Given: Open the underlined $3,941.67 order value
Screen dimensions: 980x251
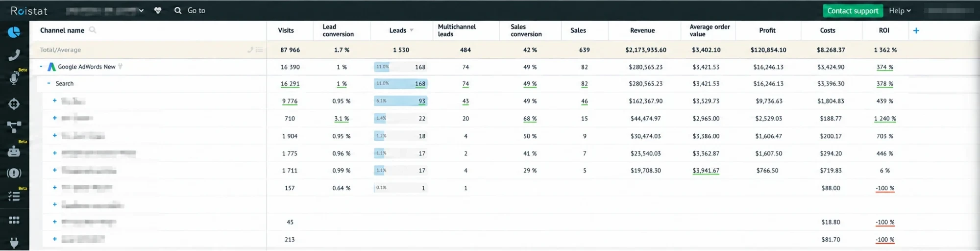Looking at the screenshot, I should pyautogui.click(x=706, y=171).
